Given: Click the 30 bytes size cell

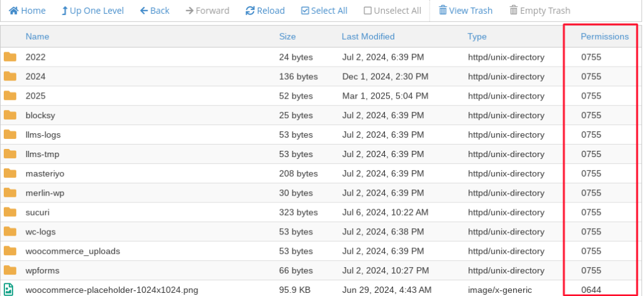Looking at the screenshot, I should (296, 193).
